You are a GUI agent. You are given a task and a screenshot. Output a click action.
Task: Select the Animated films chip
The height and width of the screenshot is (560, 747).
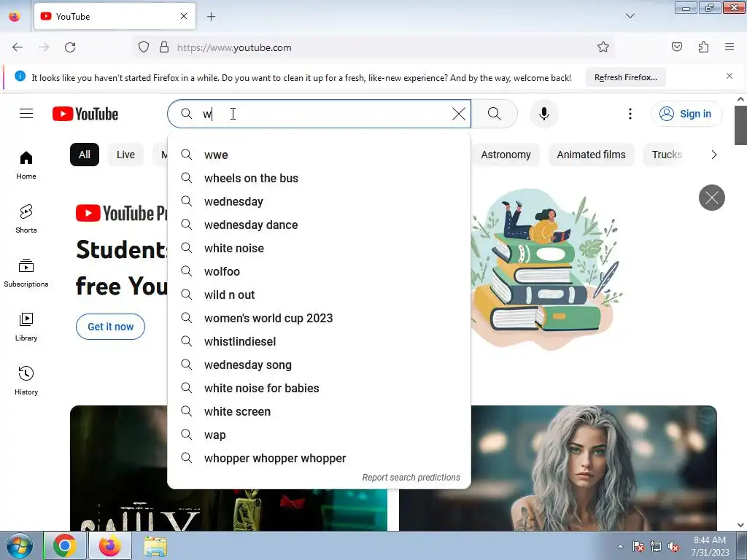[591, 155]
